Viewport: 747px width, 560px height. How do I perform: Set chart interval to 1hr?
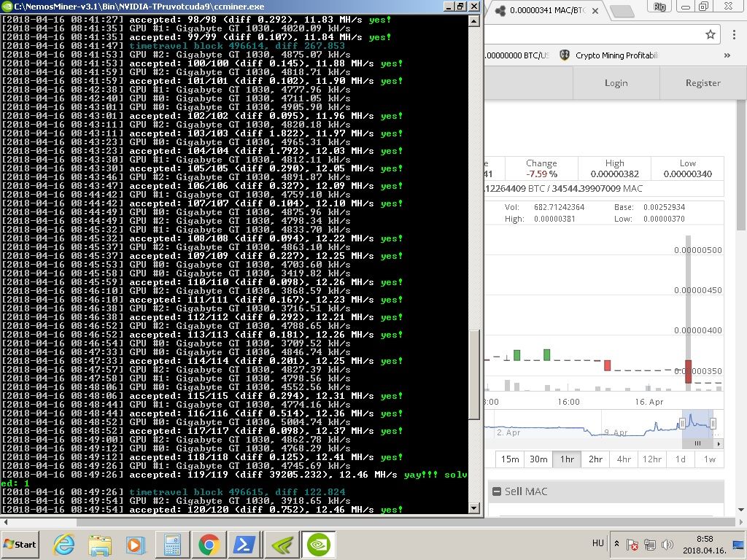(x=567, y=459)
